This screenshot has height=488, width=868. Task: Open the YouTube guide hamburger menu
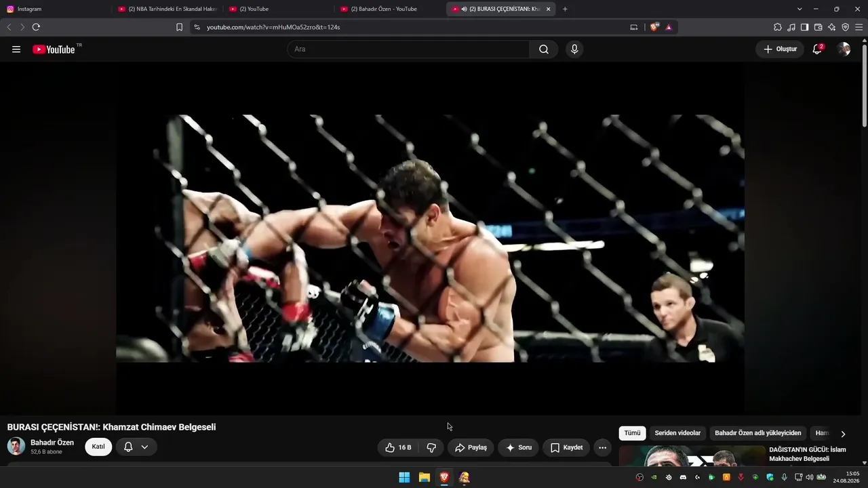point(16,49)
